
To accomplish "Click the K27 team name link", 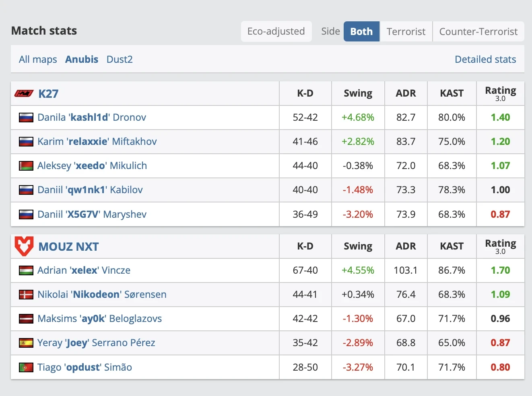I will click(48, 94).
